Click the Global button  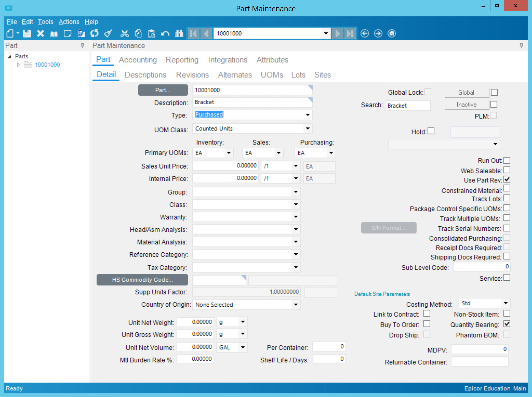[x=466, y=92]
